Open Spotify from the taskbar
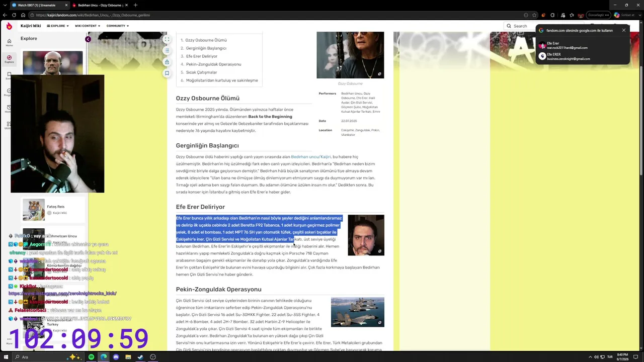 click(x=91, y=357)
